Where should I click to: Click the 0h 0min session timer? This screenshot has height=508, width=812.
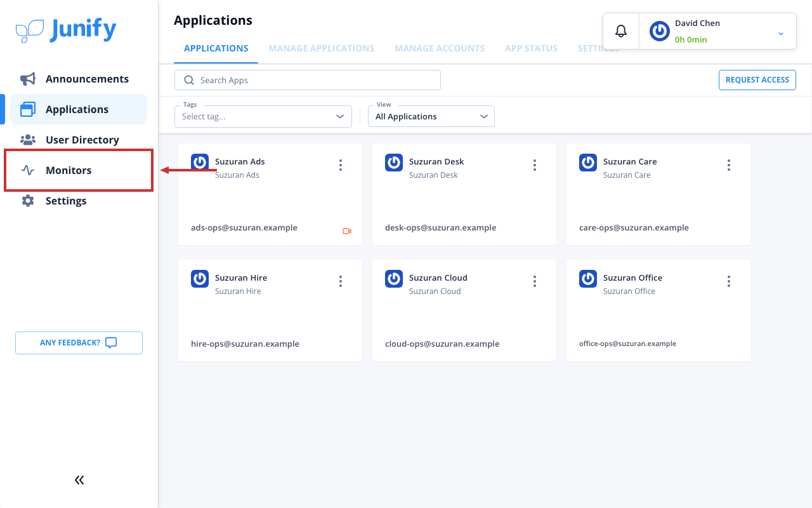(691, 39)
